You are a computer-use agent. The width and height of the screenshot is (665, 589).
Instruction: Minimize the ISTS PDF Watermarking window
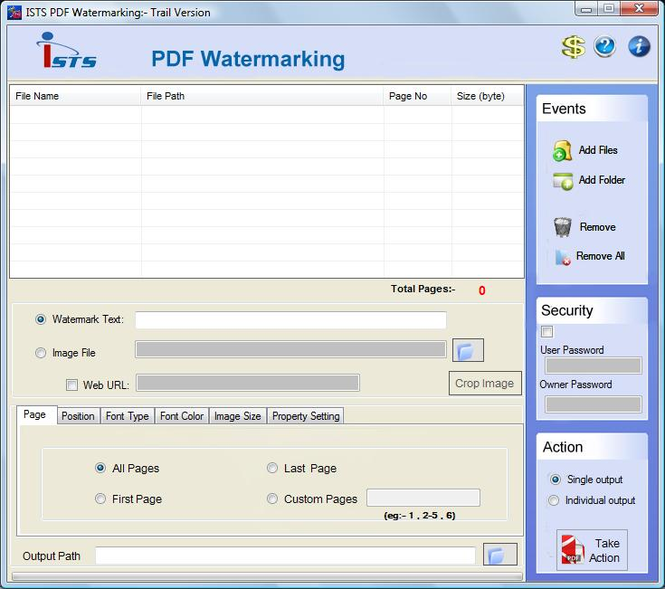tap(587, 8)
